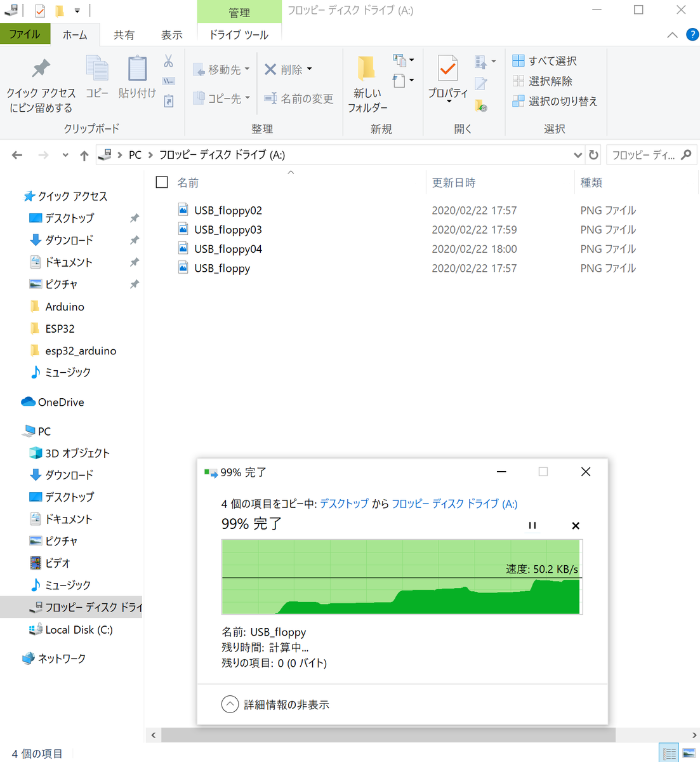Refresh the folder with the refresh icon
Viewport: 700px width, 762px height.
[593, 154]
